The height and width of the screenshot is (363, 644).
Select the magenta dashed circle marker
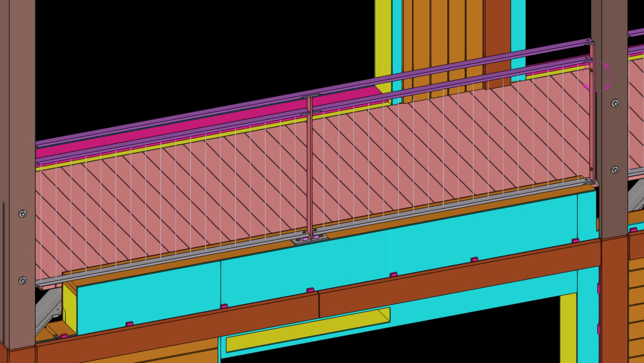pos(597,77)
